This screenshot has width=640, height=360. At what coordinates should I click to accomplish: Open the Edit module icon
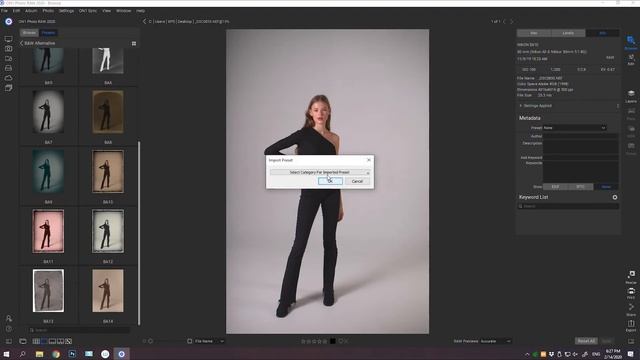click(631, 60)
